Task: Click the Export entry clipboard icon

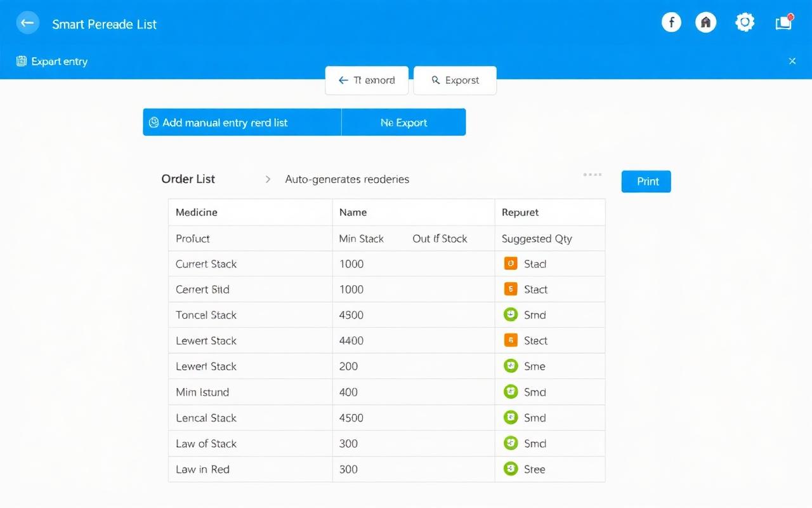Action: [22, 61]
